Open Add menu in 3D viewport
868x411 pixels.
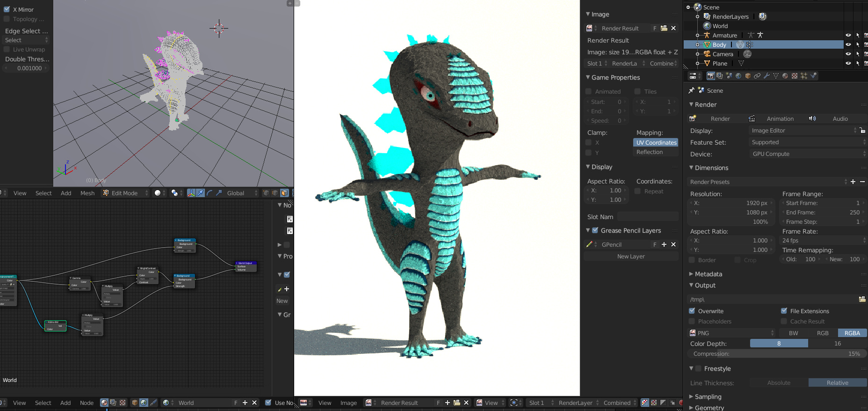point(66,193)
